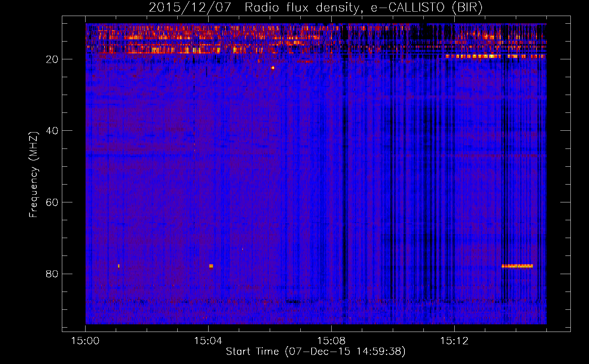Click the orange square at 15:04 near 78 MHz
The height and width of the screenshot is (364, 589).
pos(211,266)
